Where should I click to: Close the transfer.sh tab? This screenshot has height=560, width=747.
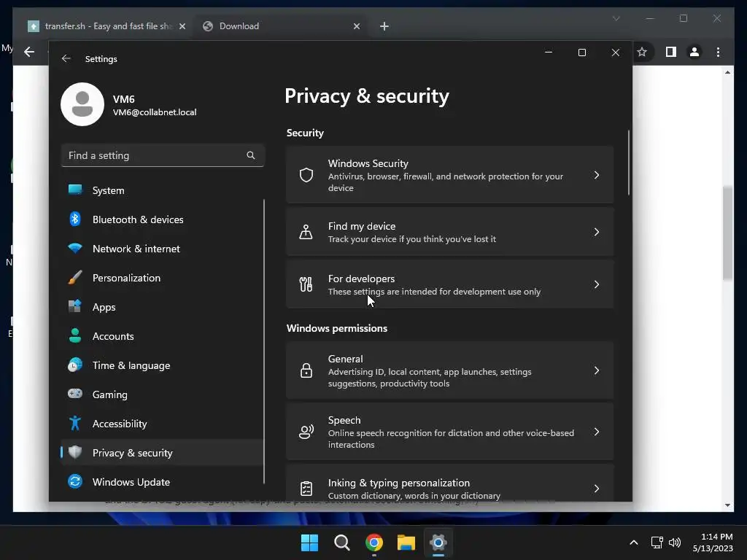pyautogui.click(x=182, y=26)
